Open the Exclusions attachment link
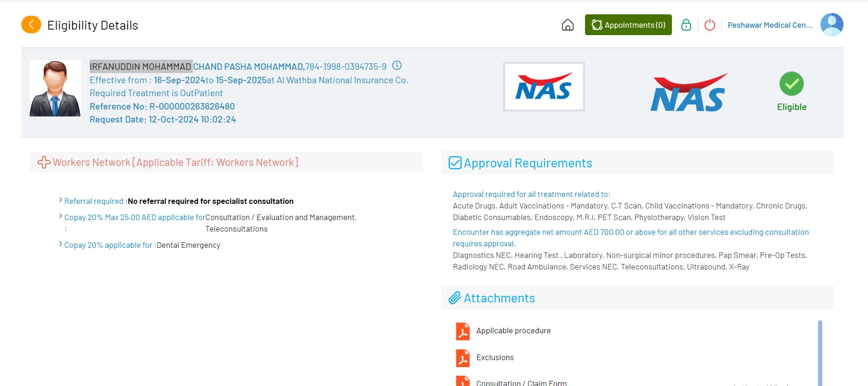The image size is (868, 386). 495,358
